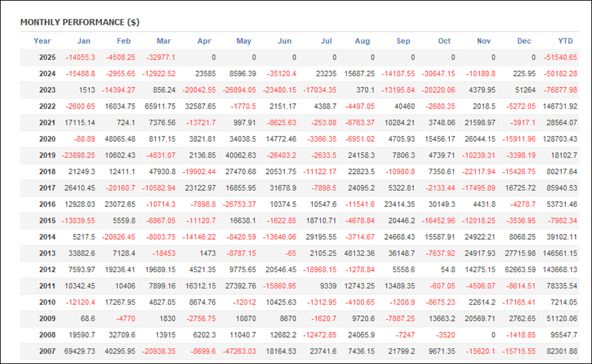Click the Jun column header

pos(284,41)
